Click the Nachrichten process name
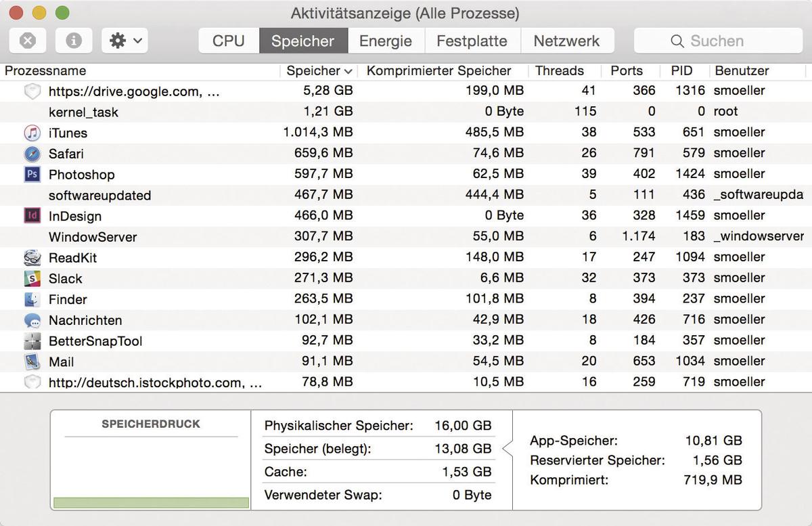Screen dimensions: 812x526 pos(85,321)
